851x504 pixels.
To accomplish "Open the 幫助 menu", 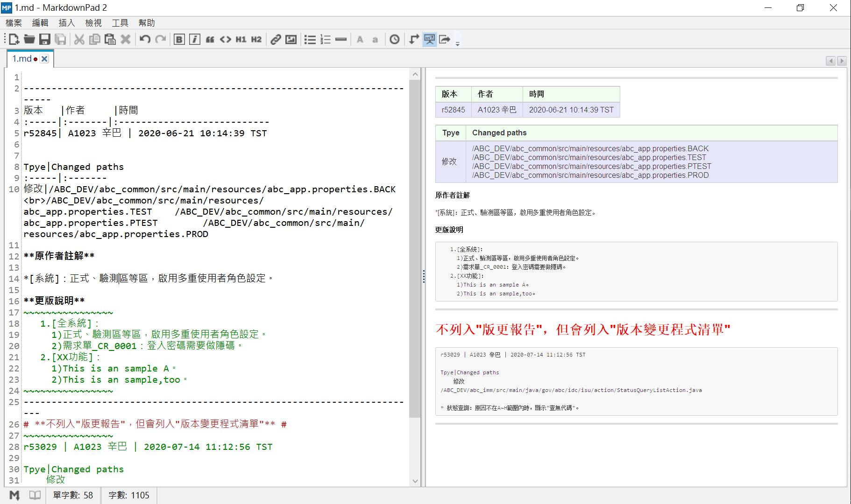I will tap(147, 23).
